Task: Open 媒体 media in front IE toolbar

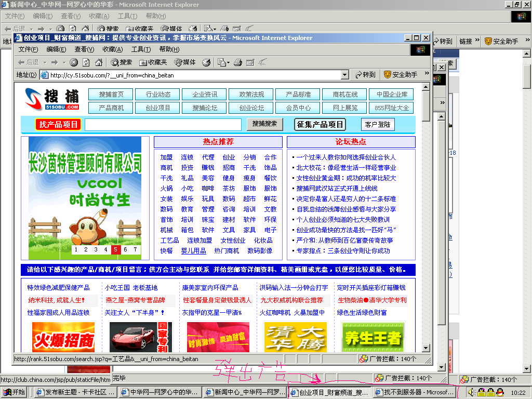Action: pyautogui.click(x=185, y=62)
